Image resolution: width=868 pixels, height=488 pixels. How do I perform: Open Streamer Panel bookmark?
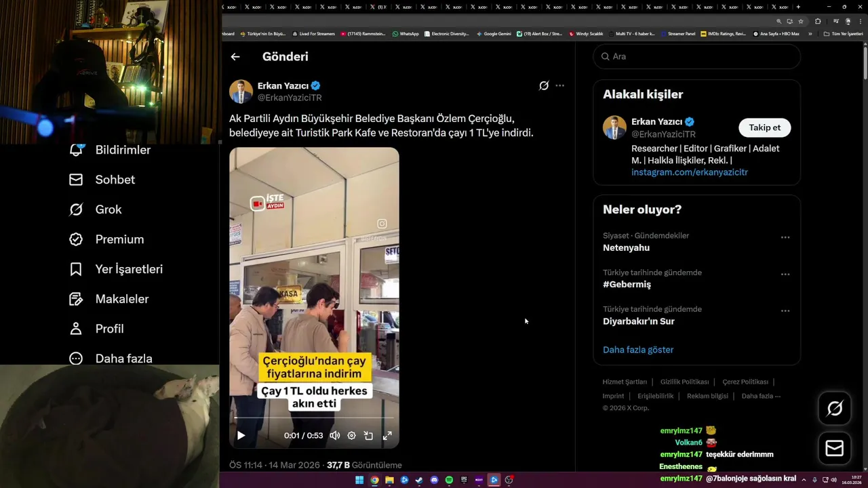678,33
